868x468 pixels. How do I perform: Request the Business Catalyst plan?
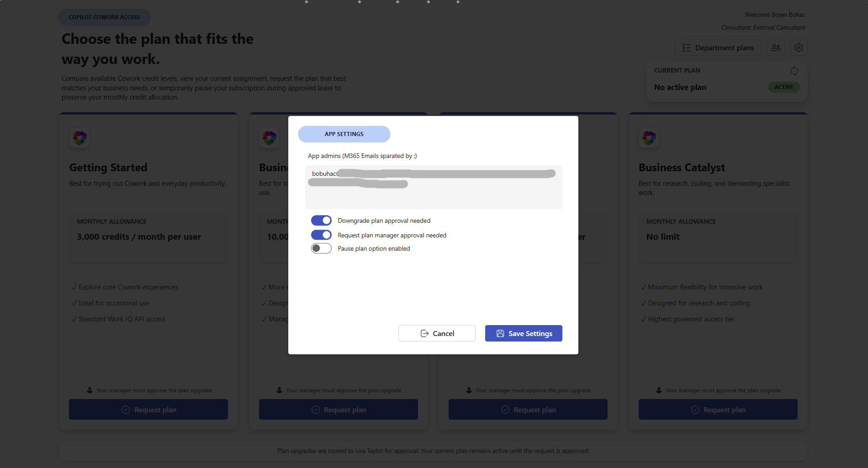click(x=718, y=410)
